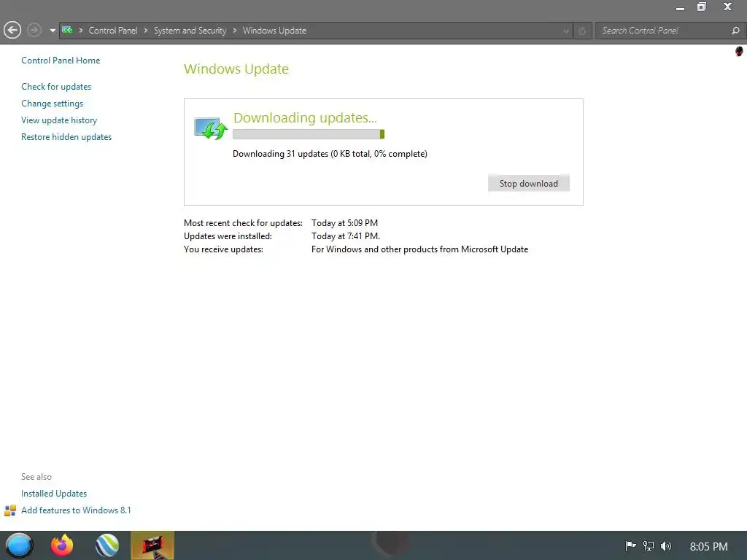Screen dimensions: 747x560
Task: Click Downloading 31 updates status text
Action: click(x=330, y=154)
